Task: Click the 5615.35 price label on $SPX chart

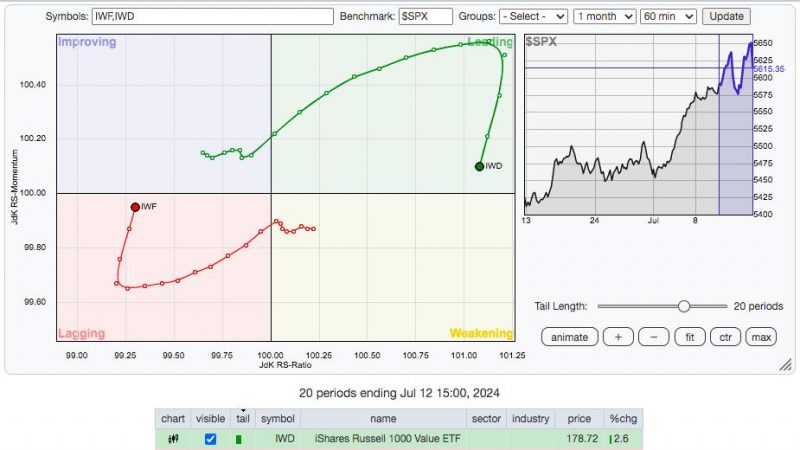Action: (x=769, y=69)
